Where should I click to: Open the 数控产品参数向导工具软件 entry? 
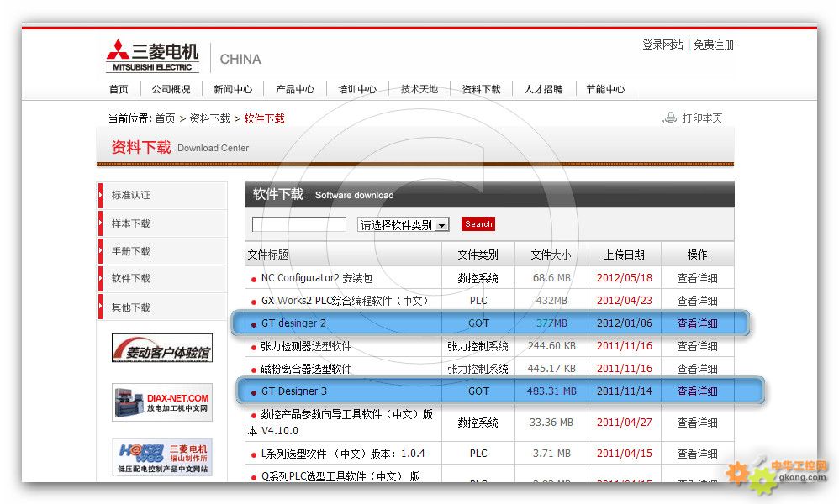pos(340,423)
